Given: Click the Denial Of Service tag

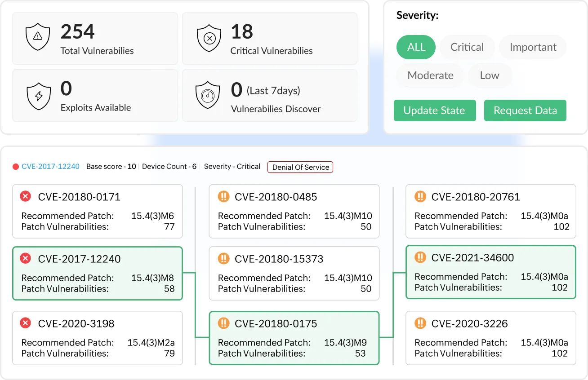Looking at the screenshot, I should point(300,167).
